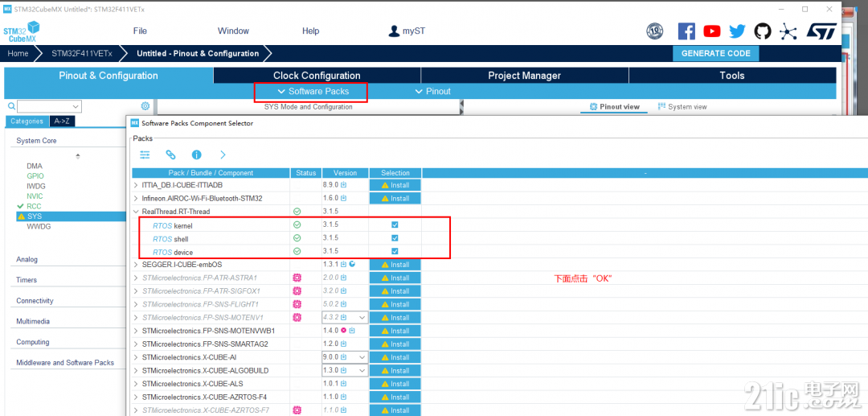Click the ST logo in the header
The height and width of the screenshot is (416, 868).
pyautogui.click(x=821, y=31)
